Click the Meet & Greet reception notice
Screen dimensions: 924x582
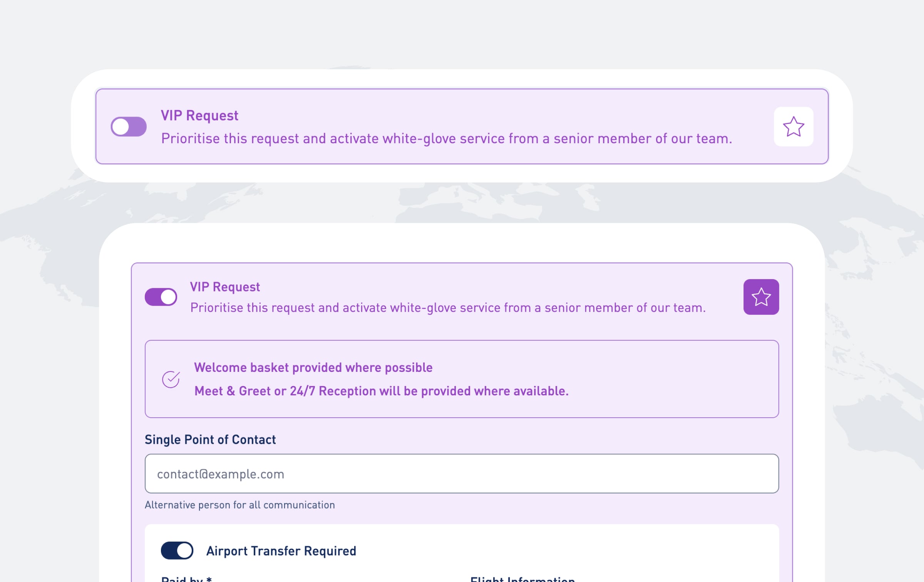(382, 391)
